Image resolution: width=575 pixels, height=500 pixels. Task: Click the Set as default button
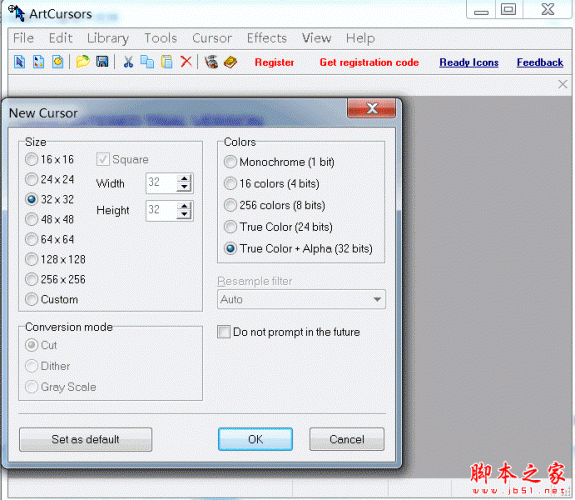click(85, 439)
